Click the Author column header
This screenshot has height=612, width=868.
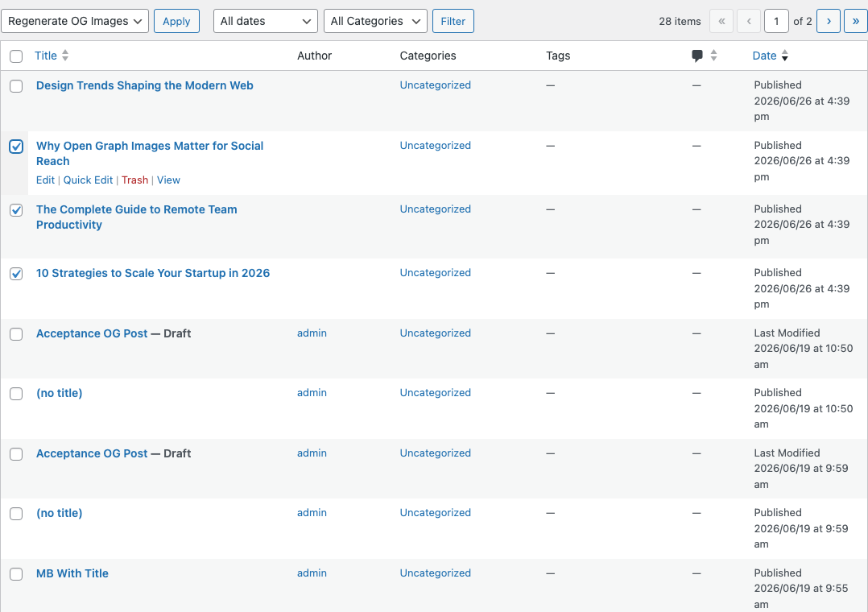314,56
